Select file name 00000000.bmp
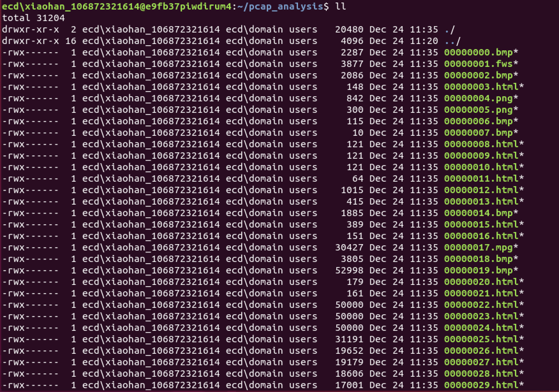 coord(478,52)
